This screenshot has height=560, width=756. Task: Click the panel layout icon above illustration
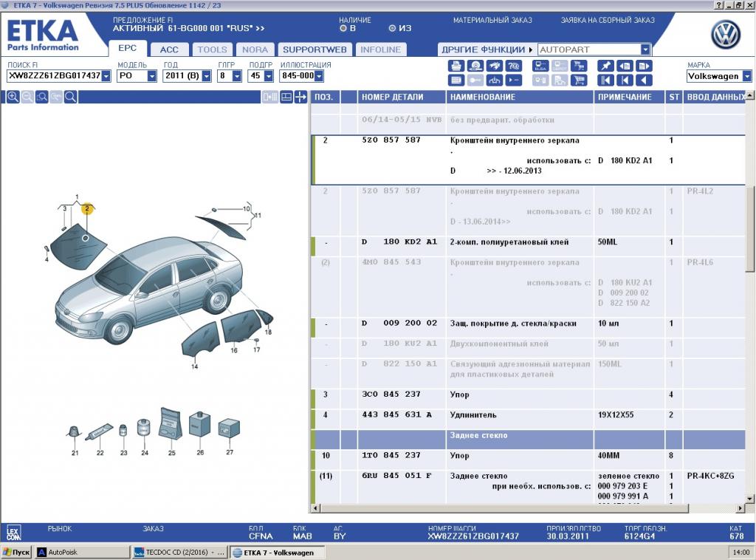pos(286,97)
